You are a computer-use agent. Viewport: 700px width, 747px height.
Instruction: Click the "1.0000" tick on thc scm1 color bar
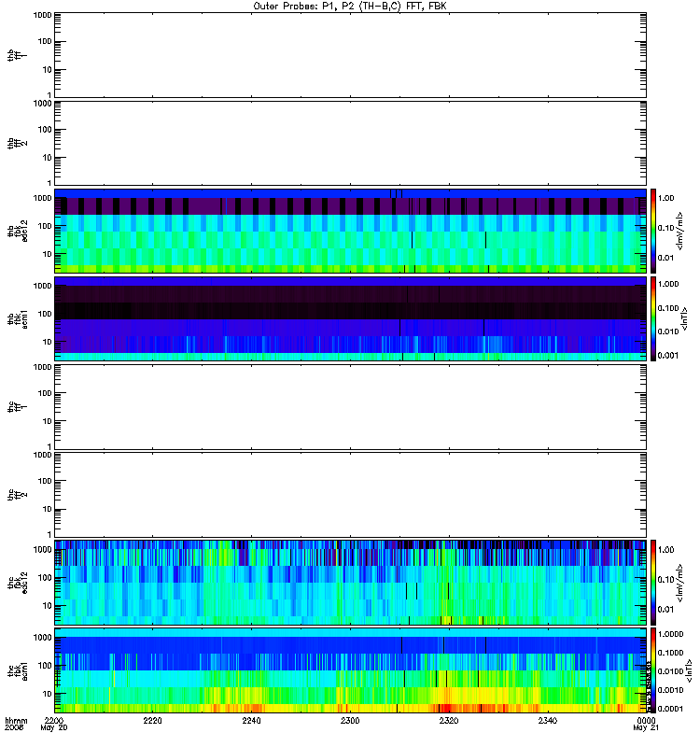point(670,634)
